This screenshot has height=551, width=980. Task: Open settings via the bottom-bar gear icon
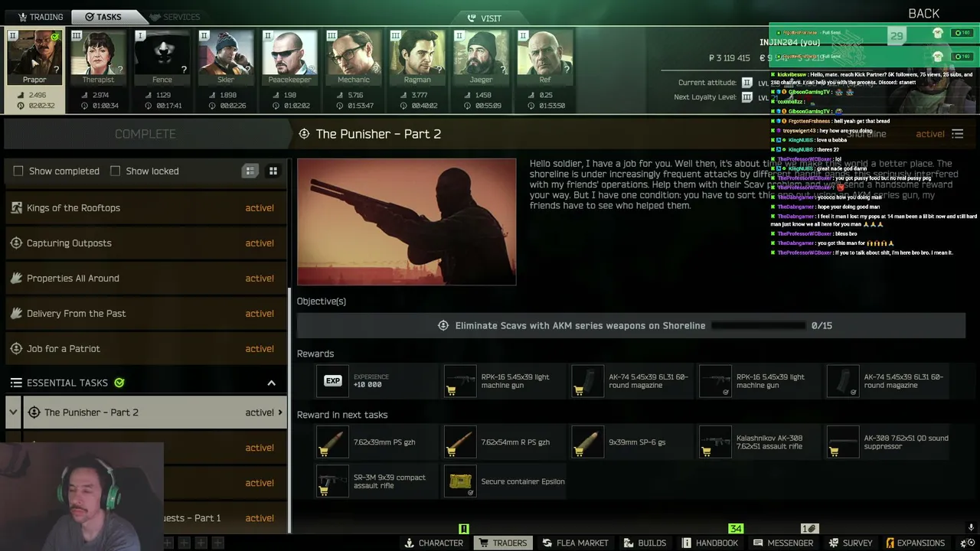(x=967, y=543)
